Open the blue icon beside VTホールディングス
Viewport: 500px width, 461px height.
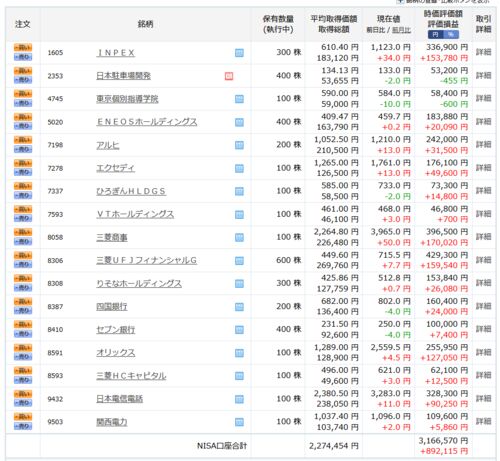click(239, 214)
